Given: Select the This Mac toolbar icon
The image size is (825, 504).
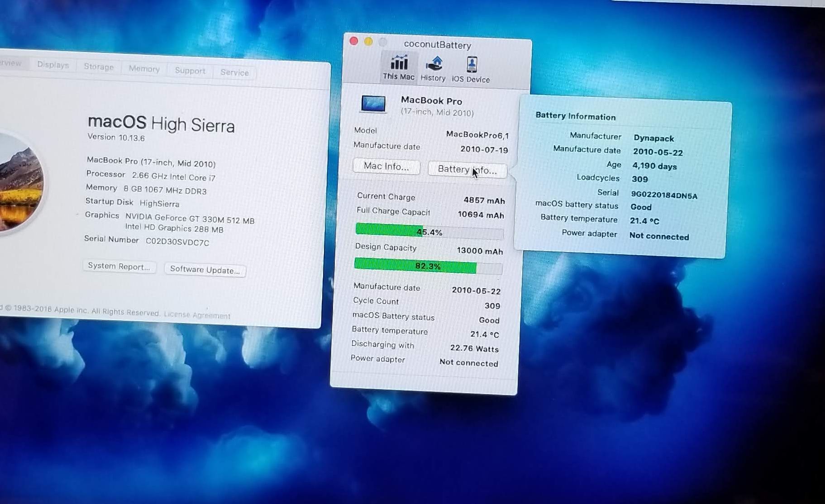Looking at the screenshot, I should click(x=399, y=67).
